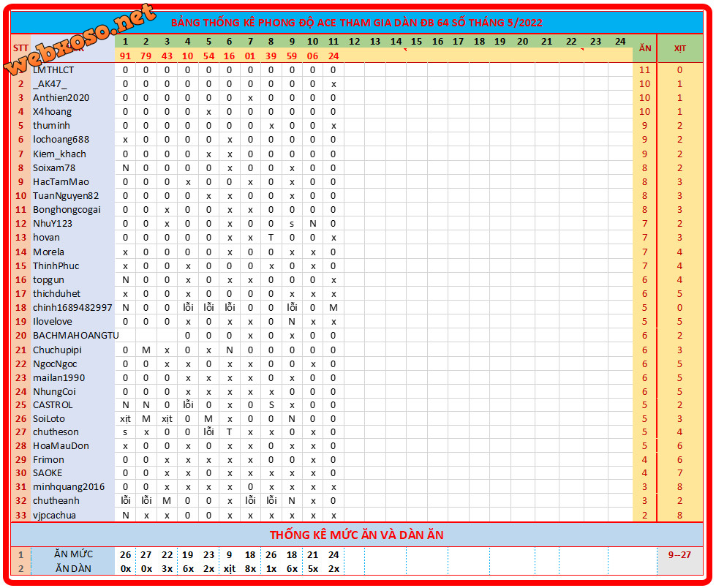Click the result number '79' under day 2
716x588 pixels.
pyautogui.click(x=146, y=56)
